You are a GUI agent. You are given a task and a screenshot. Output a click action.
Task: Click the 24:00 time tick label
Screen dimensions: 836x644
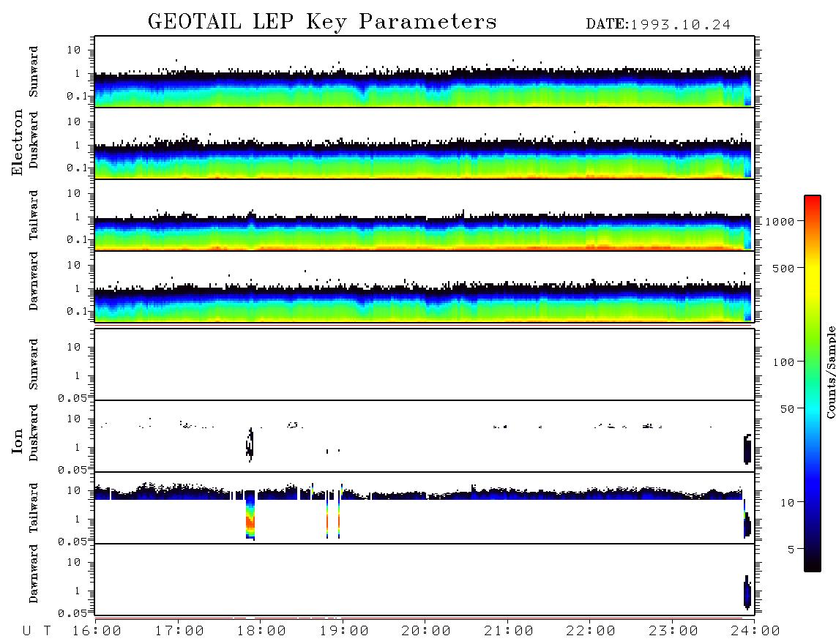pos(755,632)
